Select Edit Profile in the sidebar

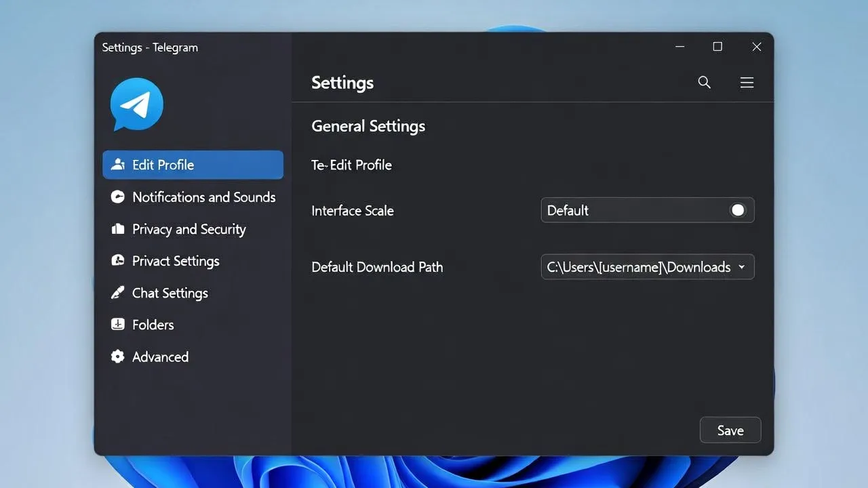point(163,164)
